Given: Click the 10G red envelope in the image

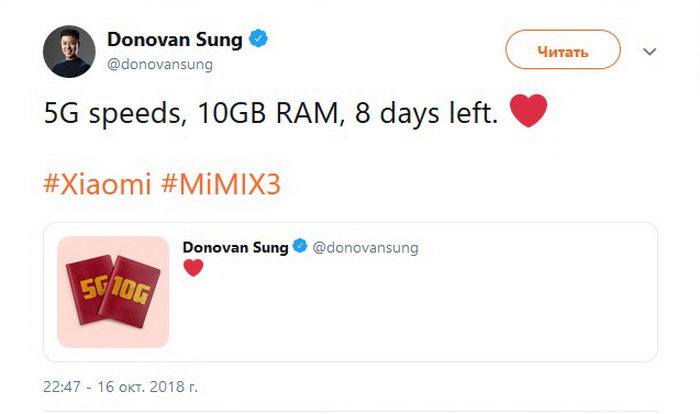Looking at the screenshot, I should (130, 291).
